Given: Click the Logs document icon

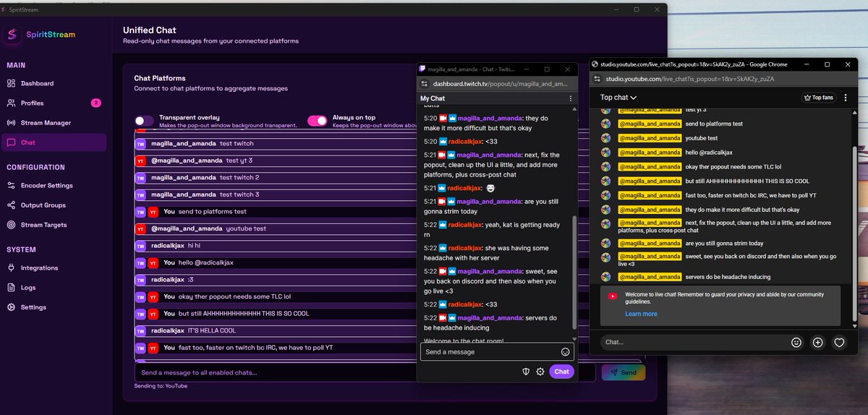Looking at the screenshot, I should point(12,287).
